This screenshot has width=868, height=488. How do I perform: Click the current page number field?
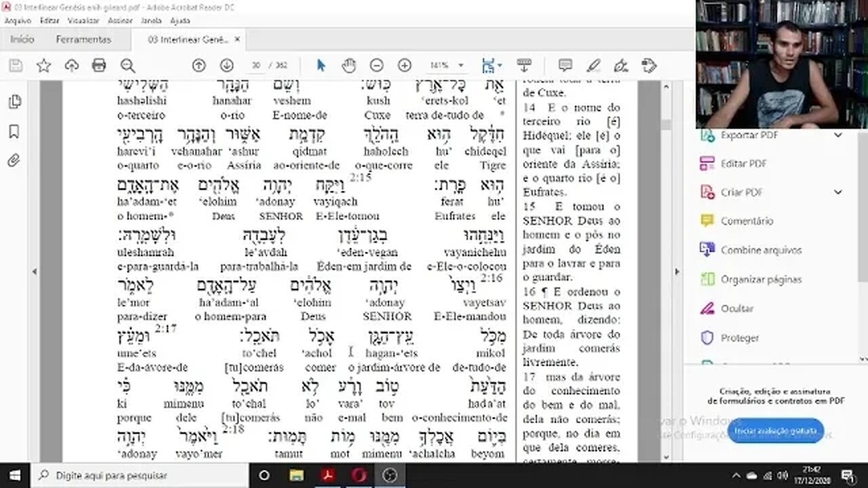[x=256, y=65]
